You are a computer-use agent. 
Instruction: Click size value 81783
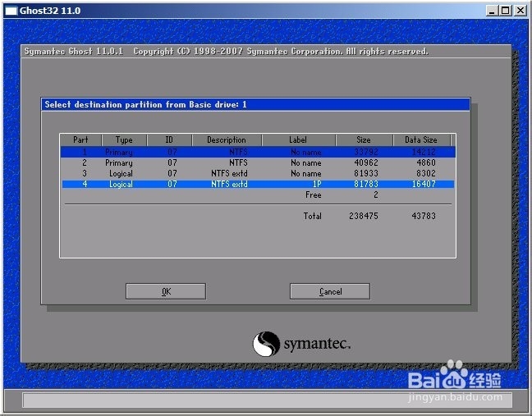(366, 184)
